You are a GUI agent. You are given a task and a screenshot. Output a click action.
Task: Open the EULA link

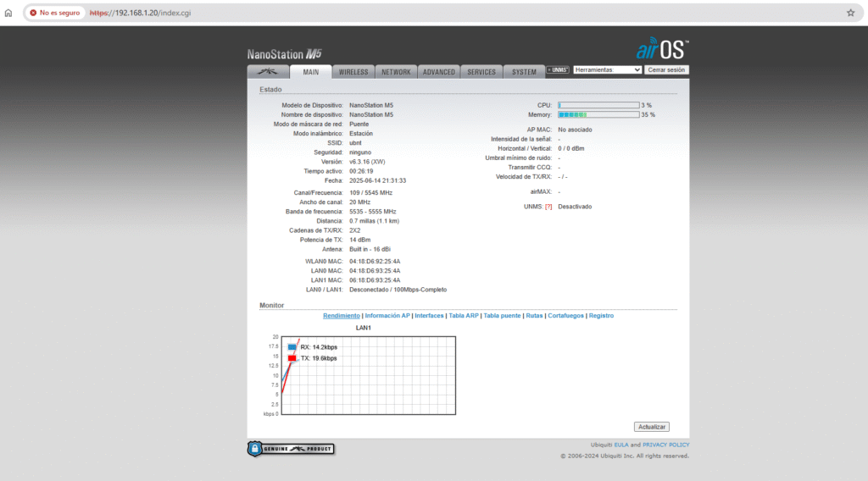pos(621,445)
